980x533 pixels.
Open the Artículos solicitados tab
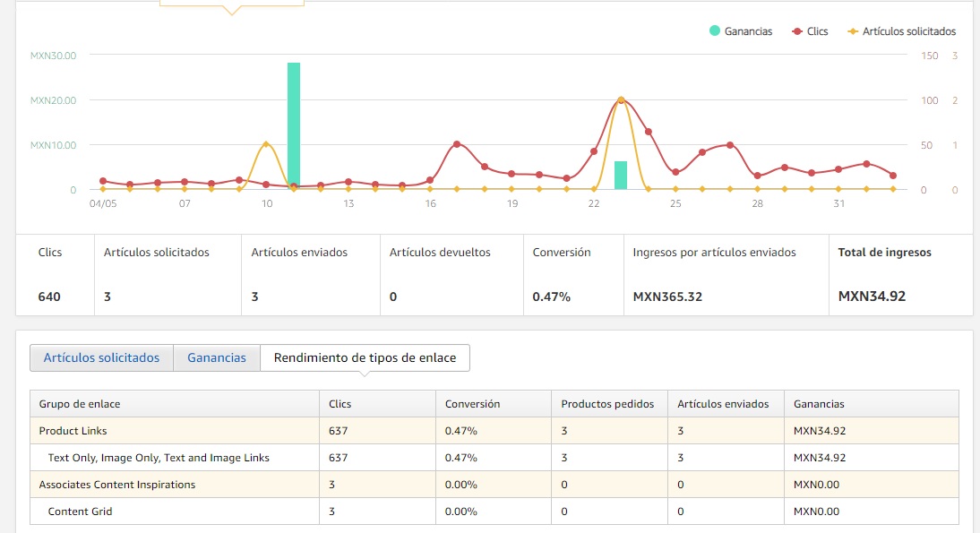(101, 357)
